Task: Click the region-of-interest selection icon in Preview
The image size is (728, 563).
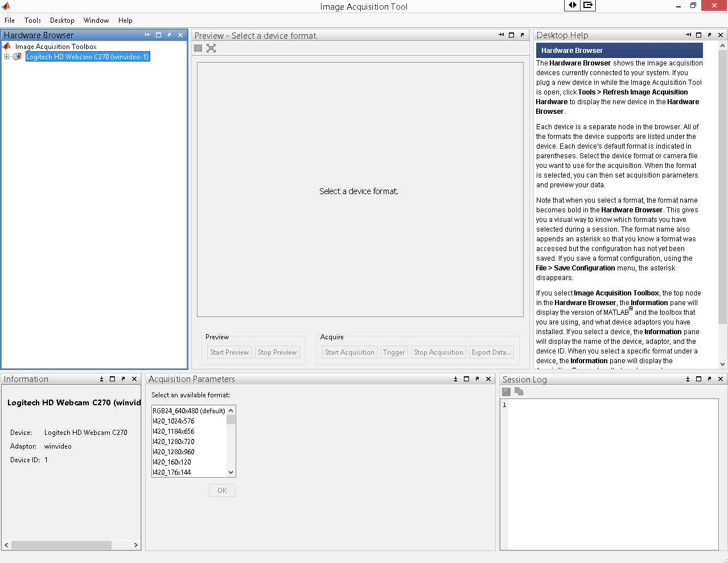Action: click(198, 48)
